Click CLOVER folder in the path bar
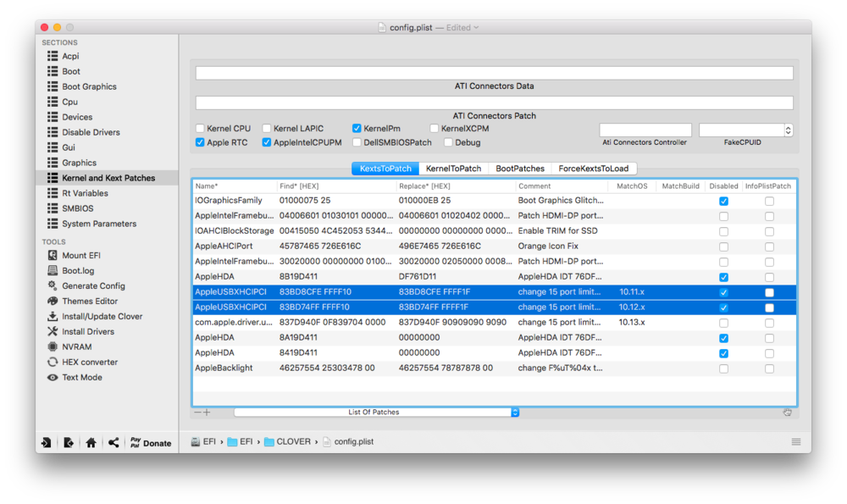The width and height of the screenshot is (847, 504). 289,441
